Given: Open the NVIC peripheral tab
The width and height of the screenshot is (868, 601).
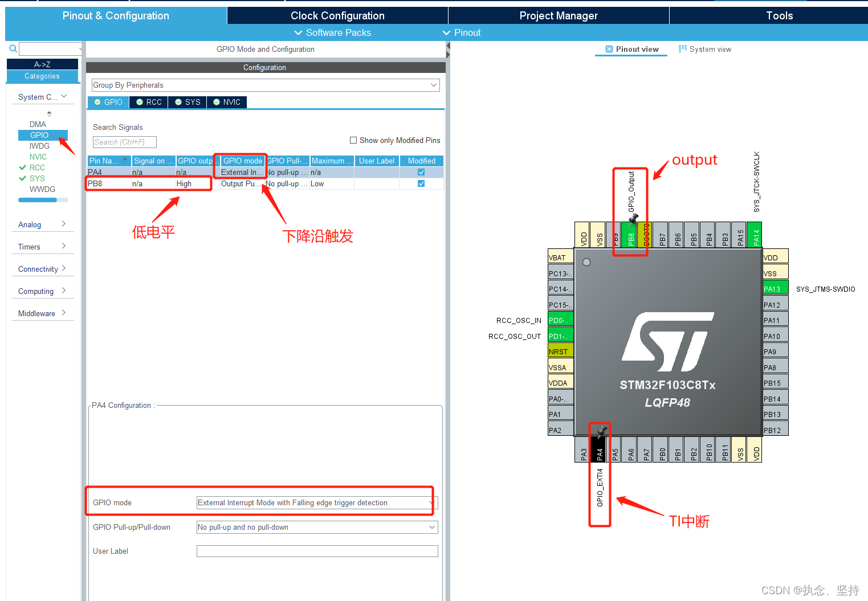Looking at the screenshot, I should (227, 102).
